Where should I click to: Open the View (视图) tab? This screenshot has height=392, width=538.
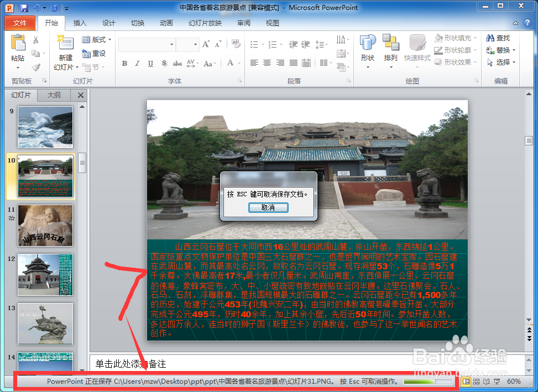pyautogui.click(x=273, y=23)
